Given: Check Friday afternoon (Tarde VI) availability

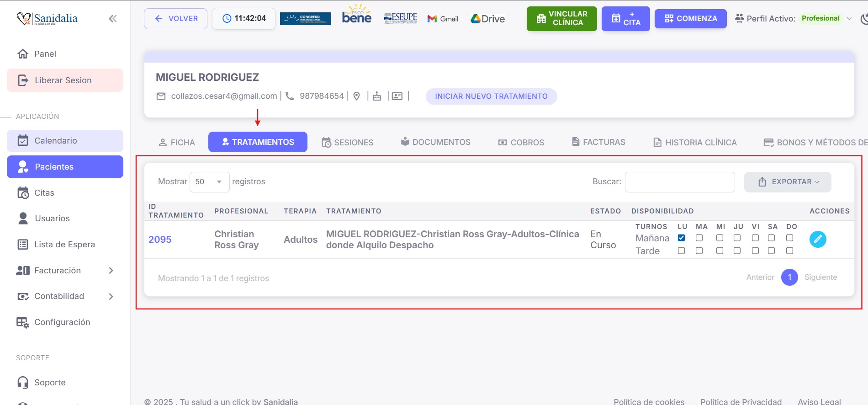Looking at the screenshot, I should pos(755,250).
